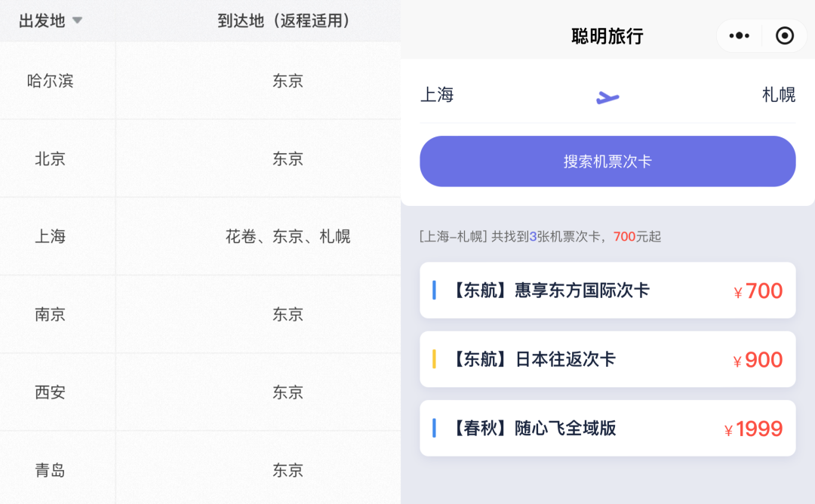Expand the 出发地 sort dropdown arrow
This screenshot has height=504, width=815.
click(77, 21)
